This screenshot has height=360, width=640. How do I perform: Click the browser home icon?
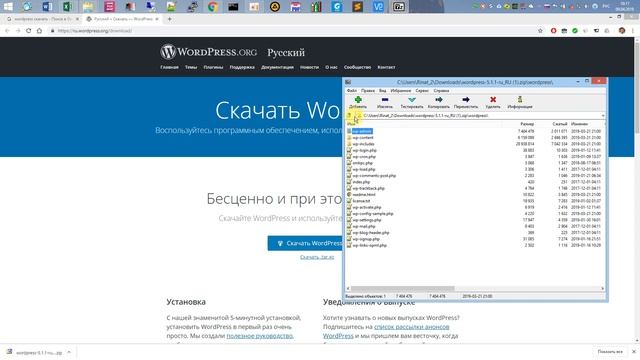39,31
